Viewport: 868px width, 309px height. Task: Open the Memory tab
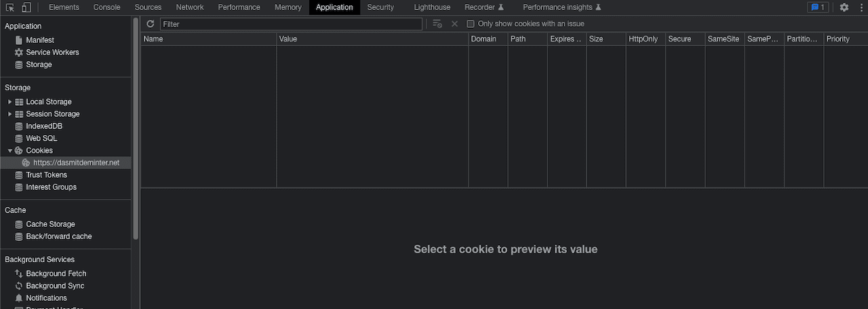tap(288, 7)
